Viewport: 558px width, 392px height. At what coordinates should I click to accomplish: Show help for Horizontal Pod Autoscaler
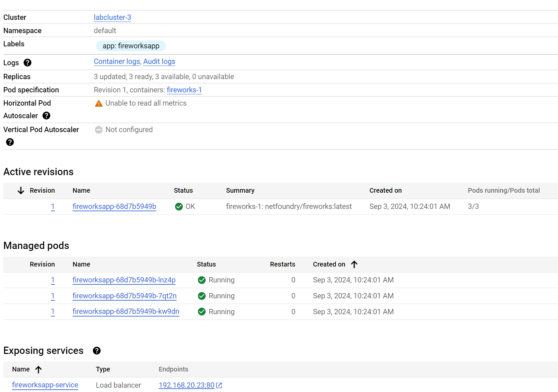click(46, 116)
